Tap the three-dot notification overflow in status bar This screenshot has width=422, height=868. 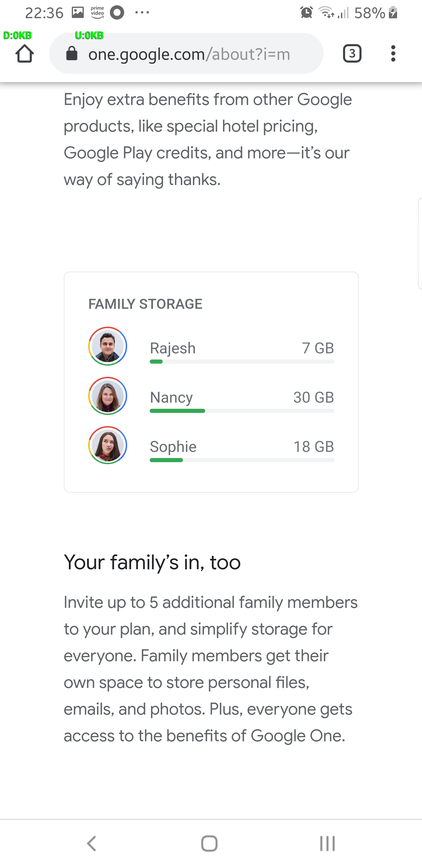click(x=142, y=13)
